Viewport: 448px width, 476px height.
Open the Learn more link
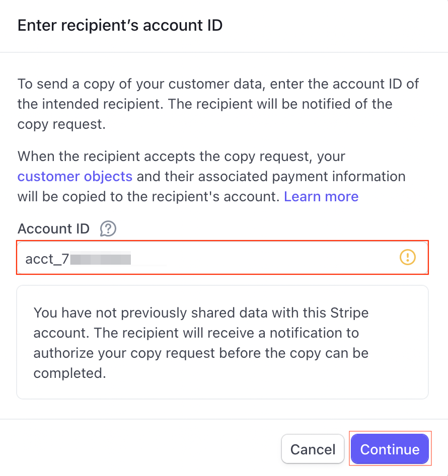click(321, 196)
